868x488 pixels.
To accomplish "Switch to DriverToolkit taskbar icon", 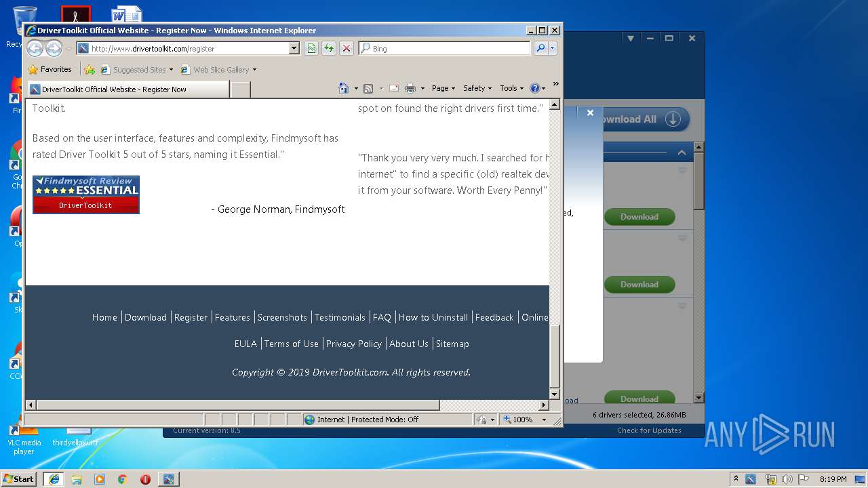I will pos(168,479).
